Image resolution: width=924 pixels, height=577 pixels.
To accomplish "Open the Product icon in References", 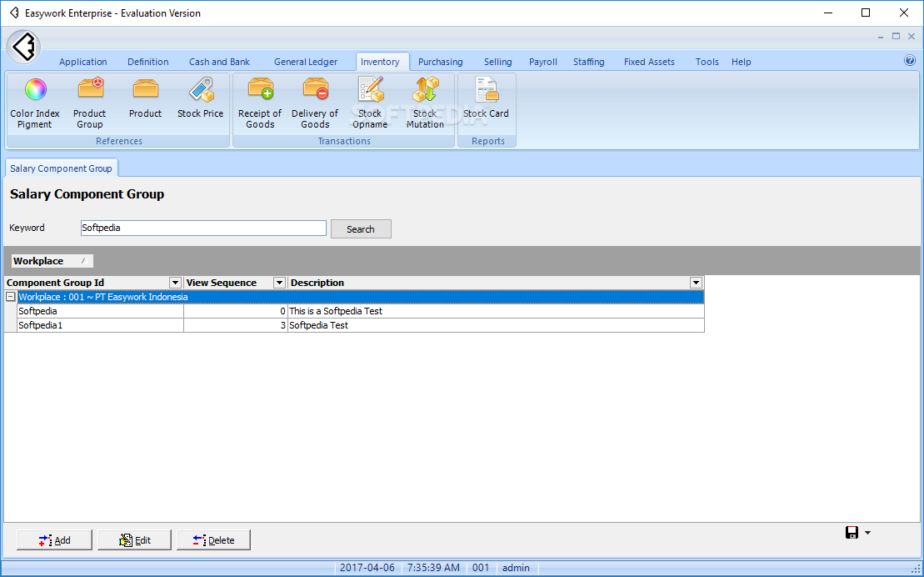I will pos(145,98).
